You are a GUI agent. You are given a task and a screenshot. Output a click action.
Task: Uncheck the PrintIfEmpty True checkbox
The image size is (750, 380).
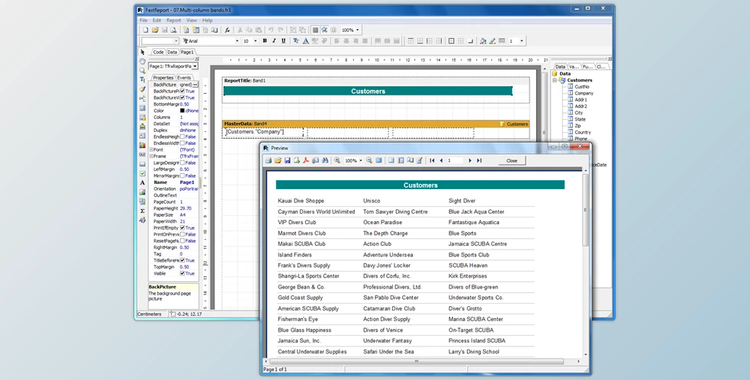click(x=182, y=228)
